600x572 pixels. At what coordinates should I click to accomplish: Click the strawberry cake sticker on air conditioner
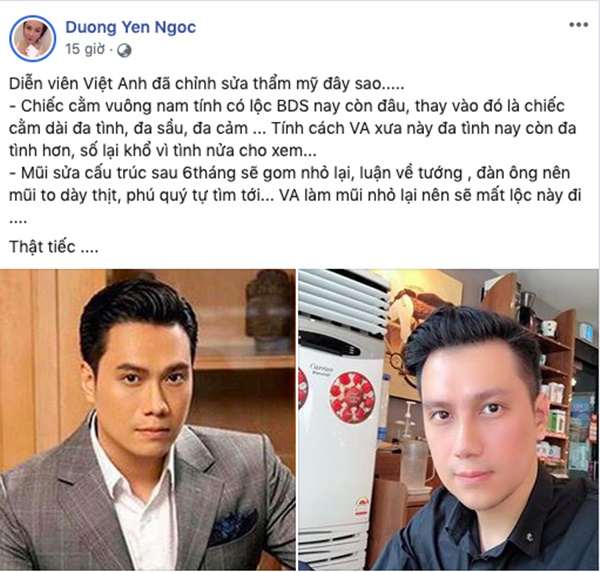(351, 396)
